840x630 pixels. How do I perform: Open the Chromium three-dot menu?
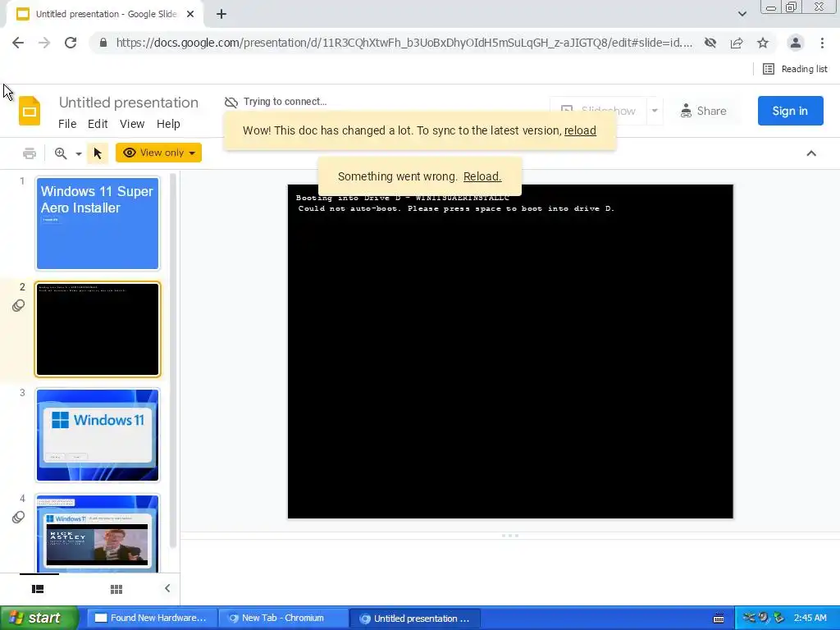click(x=822, y=43)
